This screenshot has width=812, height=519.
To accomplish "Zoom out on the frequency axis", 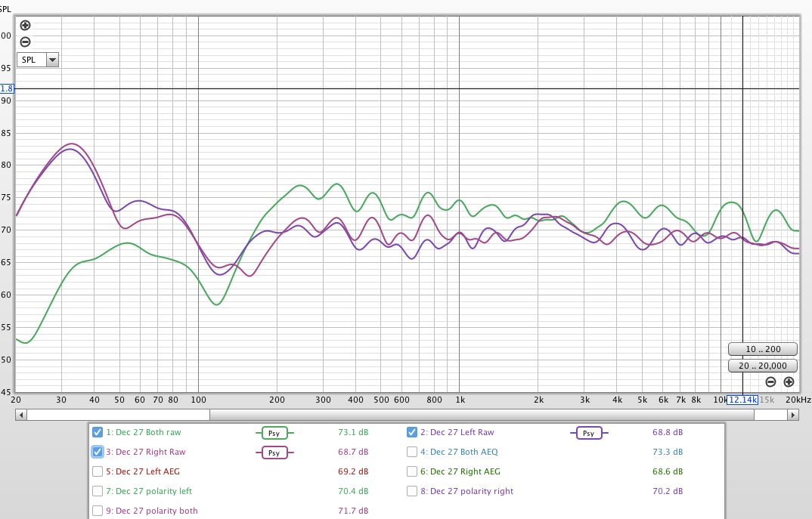I will 770,382.
